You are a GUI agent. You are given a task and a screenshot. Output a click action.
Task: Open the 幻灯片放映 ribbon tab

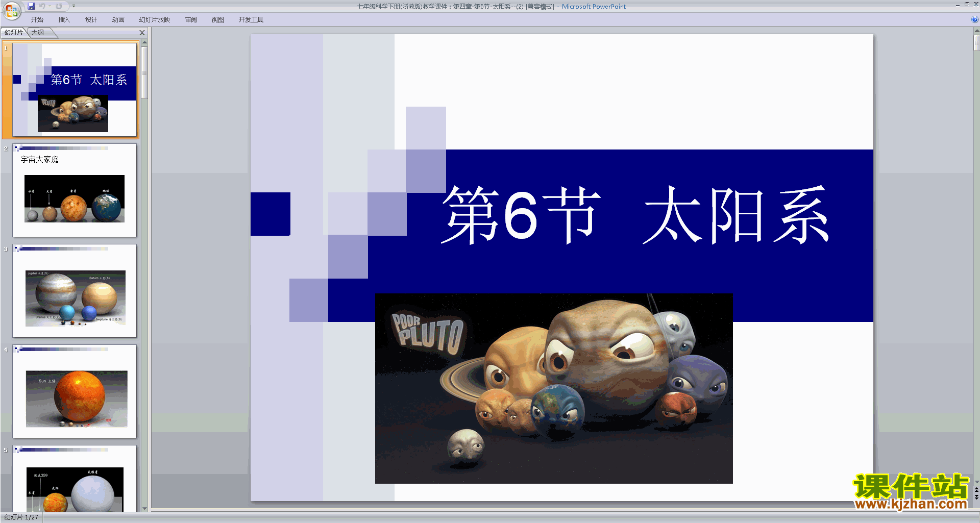pyautogui.click(x=155, y=20)
